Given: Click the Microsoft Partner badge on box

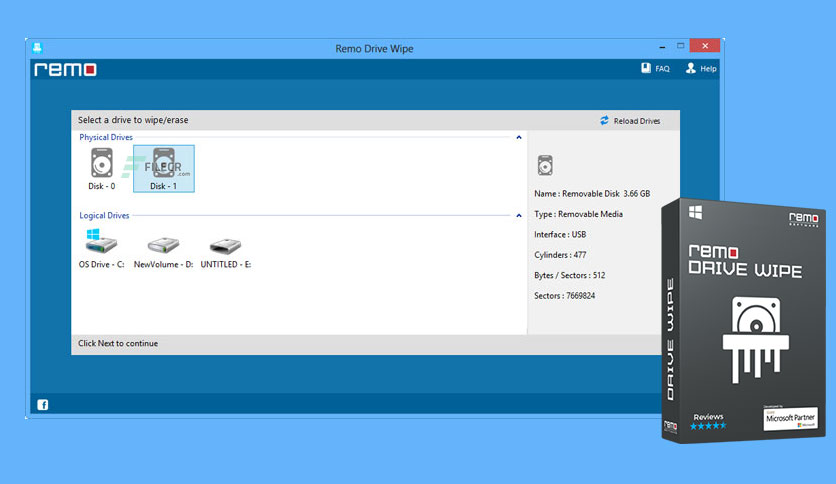Looking at the screenshot, I should click(x=790, y=418).
